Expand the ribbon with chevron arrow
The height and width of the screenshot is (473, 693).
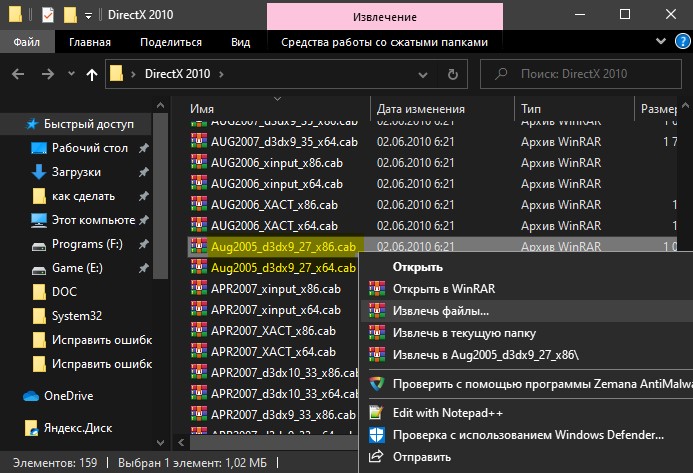661,41
